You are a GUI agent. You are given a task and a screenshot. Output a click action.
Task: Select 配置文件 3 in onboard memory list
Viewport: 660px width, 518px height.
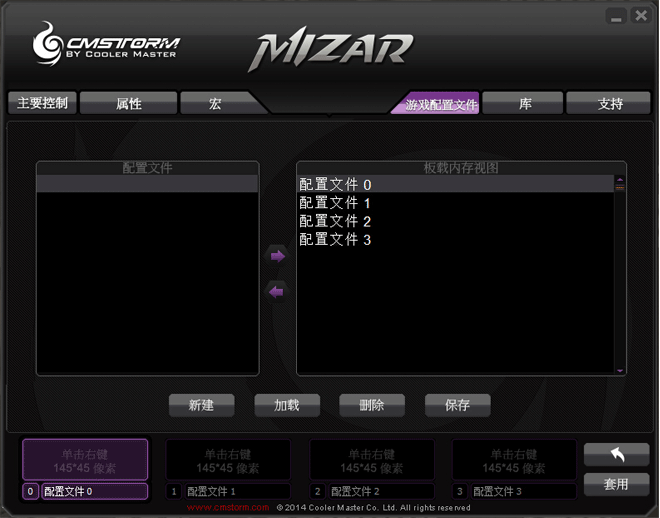(x=455, y=239)
